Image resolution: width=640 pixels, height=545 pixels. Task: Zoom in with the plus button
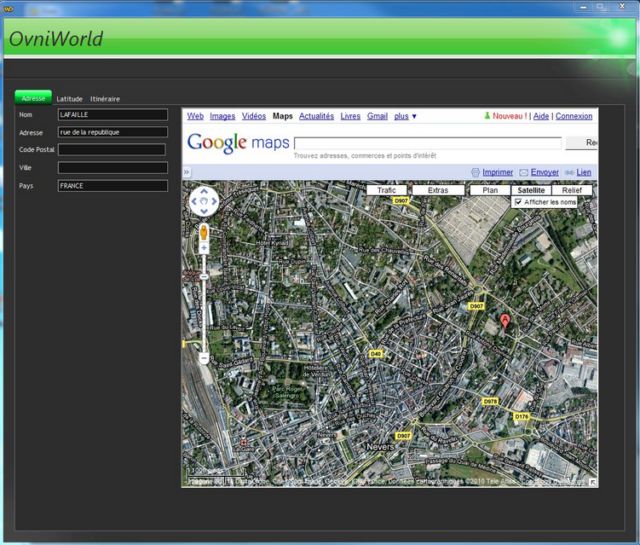[204, 248]
